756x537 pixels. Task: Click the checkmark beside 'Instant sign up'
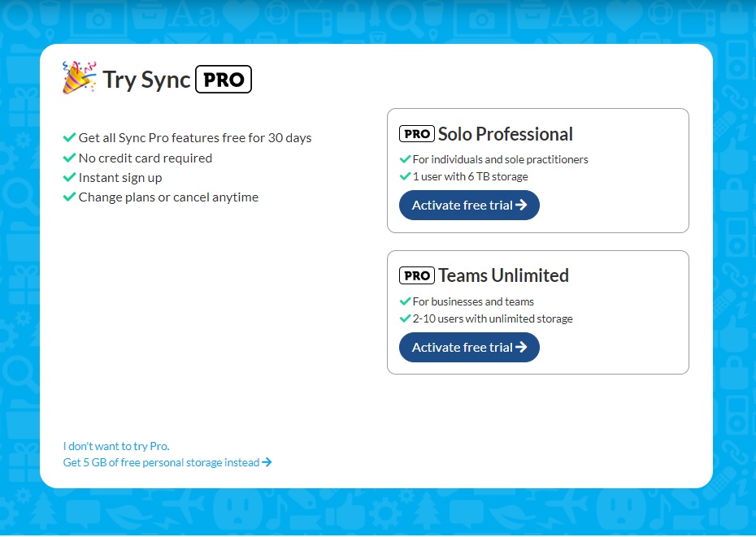(69, 177)
